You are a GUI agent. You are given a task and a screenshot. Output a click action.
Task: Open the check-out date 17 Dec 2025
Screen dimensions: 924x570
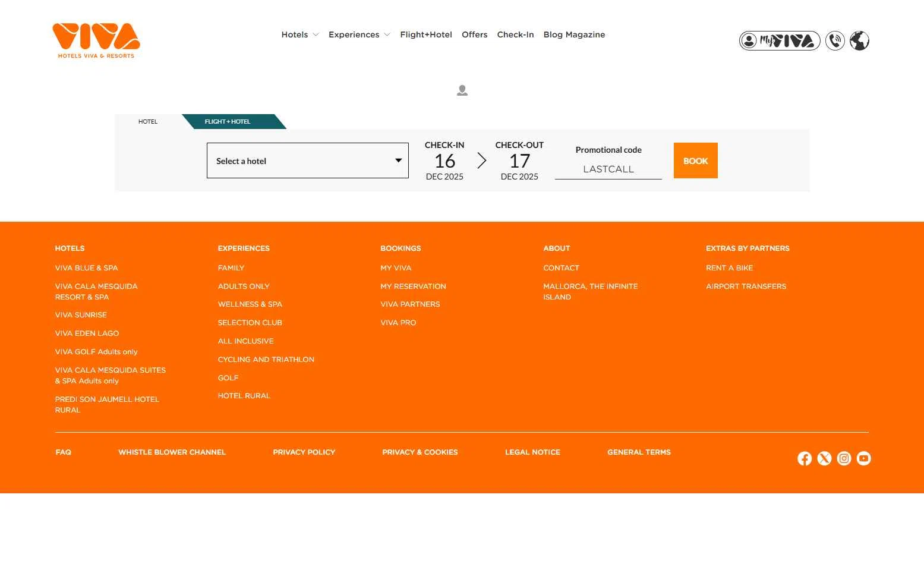pyautogui.click(x=519, y=160)
